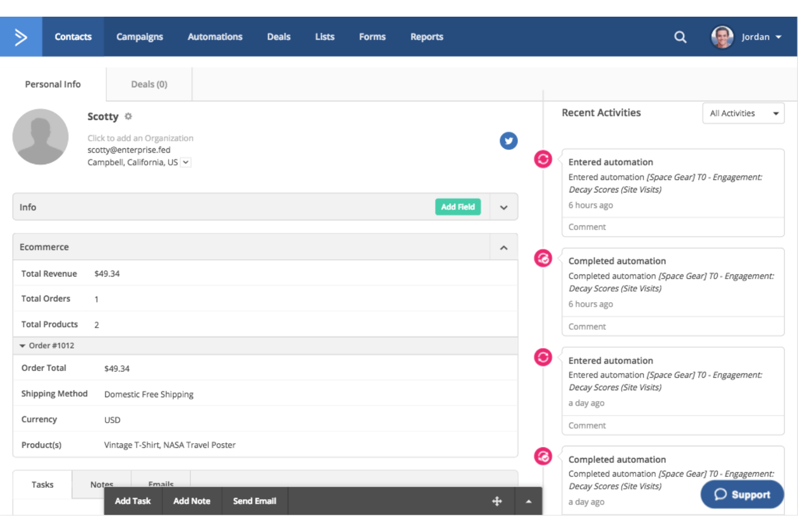Switch to the Deals (0) tab
The height and width of the screenshot is (532, 798).
149,84
